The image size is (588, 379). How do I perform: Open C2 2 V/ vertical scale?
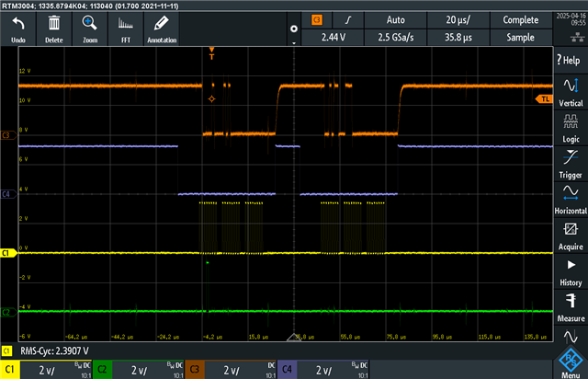[x=148, y=371]
